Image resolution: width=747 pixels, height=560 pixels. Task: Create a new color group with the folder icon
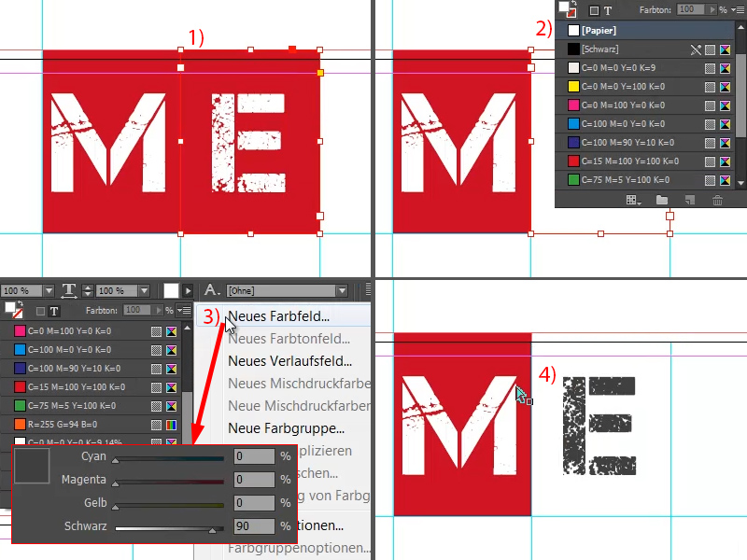tap(662, 200)
